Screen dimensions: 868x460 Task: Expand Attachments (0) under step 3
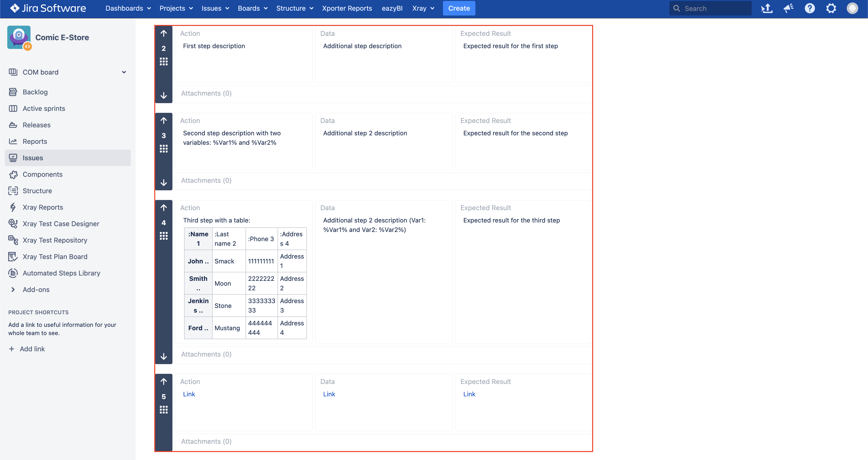(206, 181)
